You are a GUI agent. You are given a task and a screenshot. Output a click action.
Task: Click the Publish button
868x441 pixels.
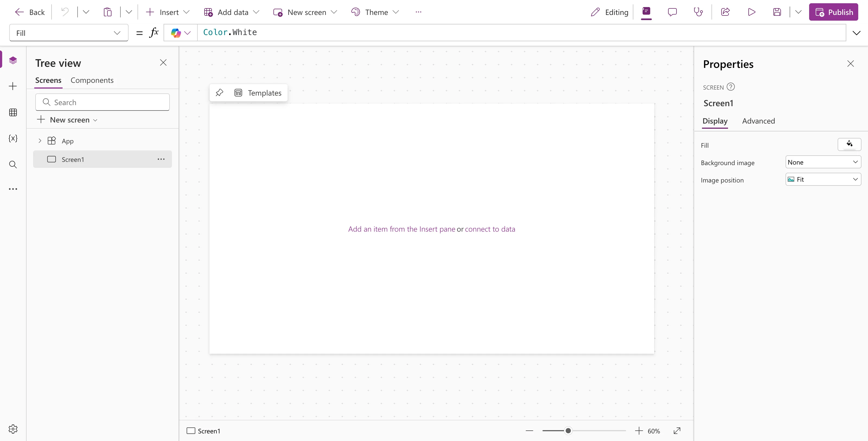tap(833, 12)
